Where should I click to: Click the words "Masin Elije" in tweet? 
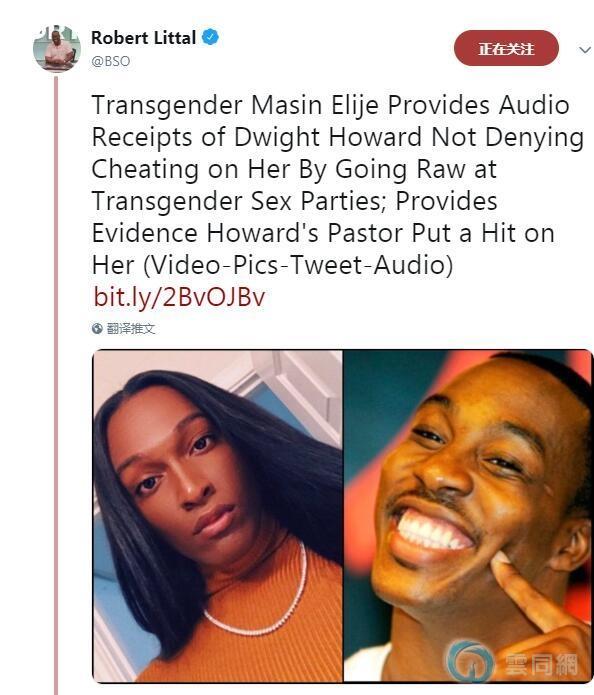pyautogui.click(x=315, y=105)
